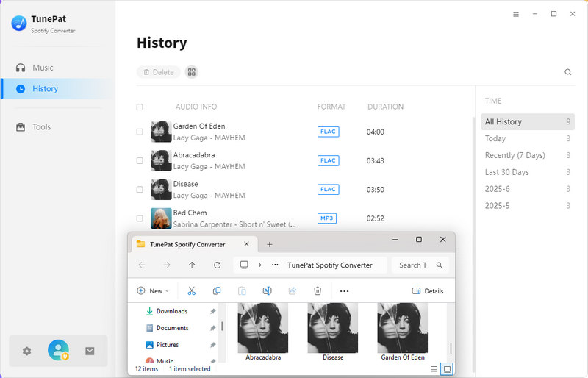Check the Abracadabra row checkbox
Screen dimensions: 588x378
(140, 160)
